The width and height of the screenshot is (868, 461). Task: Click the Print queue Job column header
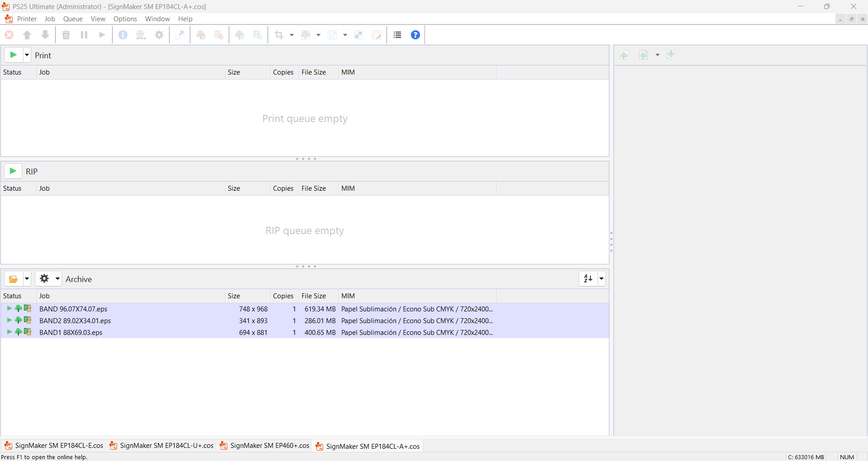131,72
